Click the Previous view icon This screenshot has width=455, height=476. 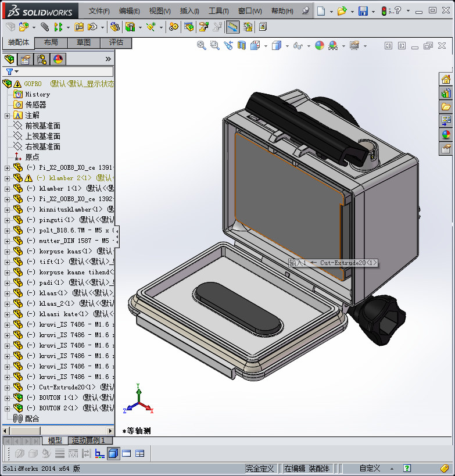point(228,45)
